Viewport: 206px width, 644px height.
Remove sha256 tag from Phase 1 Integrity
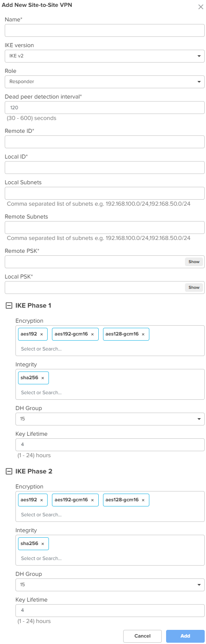pos(42,378)
